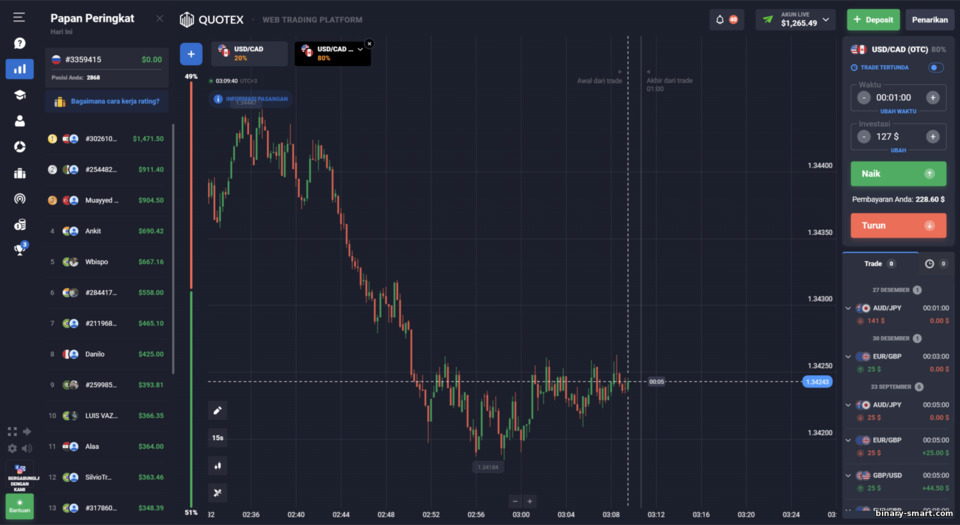The height and width of the screenshot is (525, 960).
Task: Increase Investasi amount with plus button
Action: 932,137
